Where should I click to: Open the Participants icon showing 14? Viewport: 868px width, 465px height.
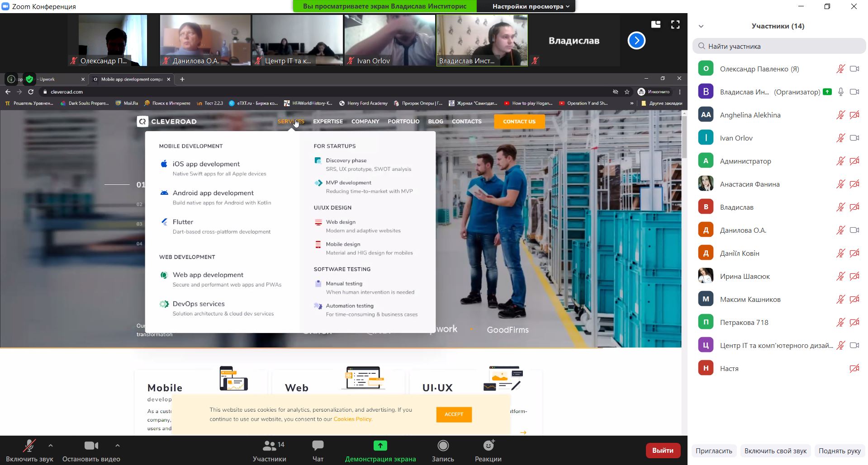point(270,446)
